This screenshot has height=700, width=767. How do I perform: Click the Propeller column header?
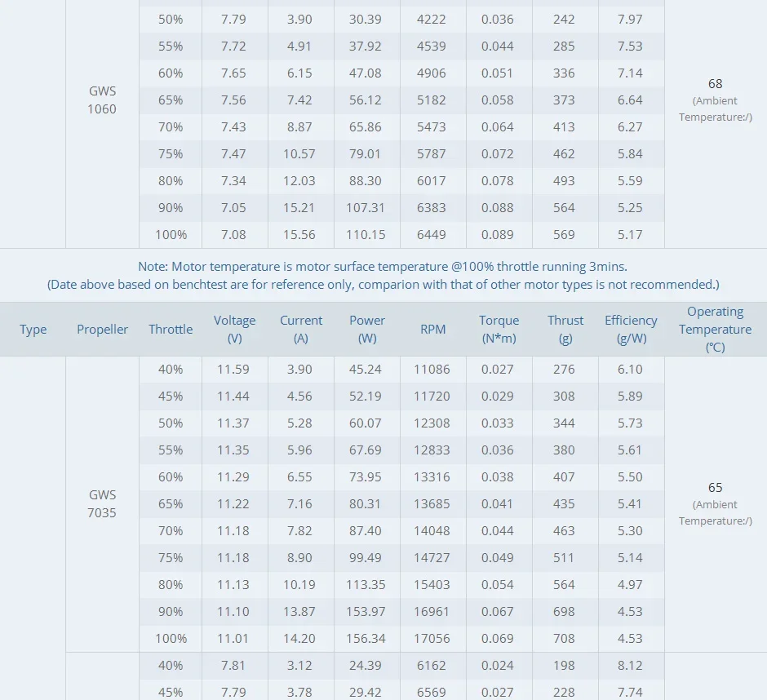pos(102,330)
